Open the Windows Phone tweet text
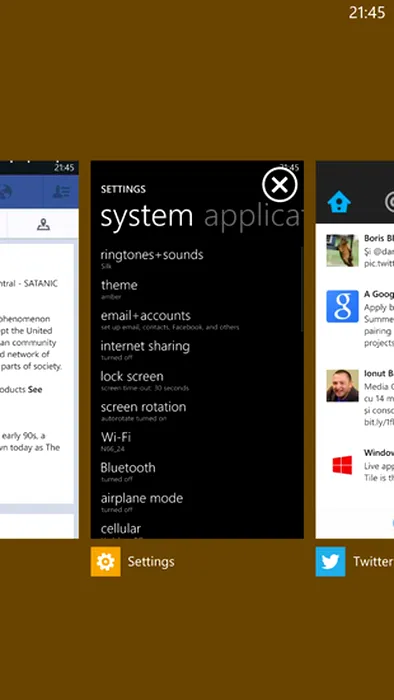394x700 pixels. click(x=378, y=465)
